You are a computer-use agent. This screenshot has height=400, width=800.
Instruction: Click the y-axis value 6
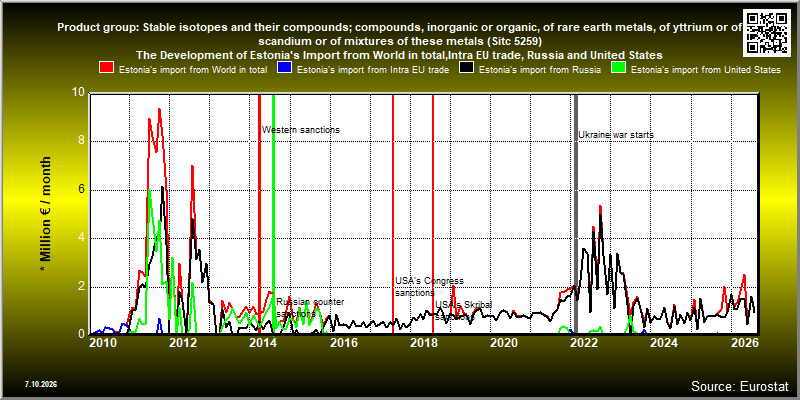[82, 190]
